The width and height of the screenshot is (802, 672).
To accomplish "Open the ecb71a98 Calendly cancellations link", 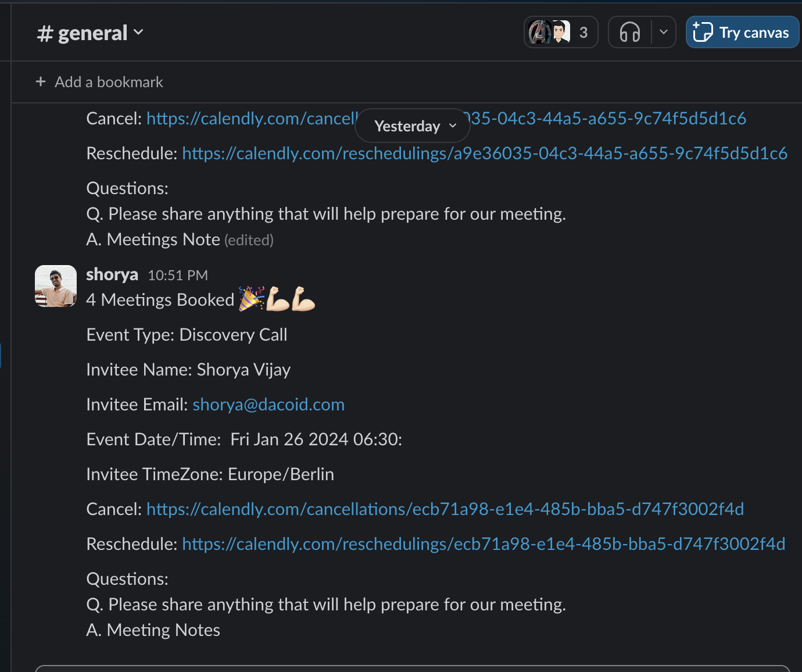I will (x=445, y=509).
